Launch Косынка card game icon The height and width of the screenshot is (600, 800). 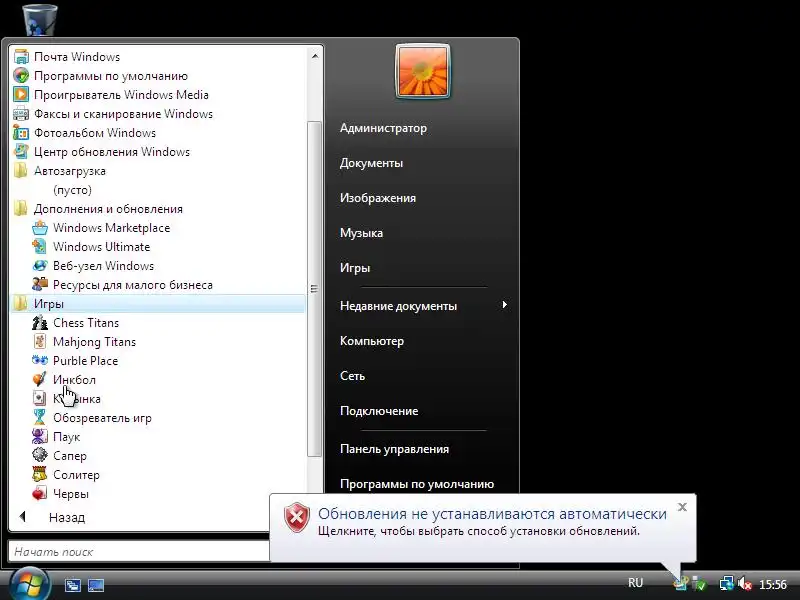[x=40, y=398]
